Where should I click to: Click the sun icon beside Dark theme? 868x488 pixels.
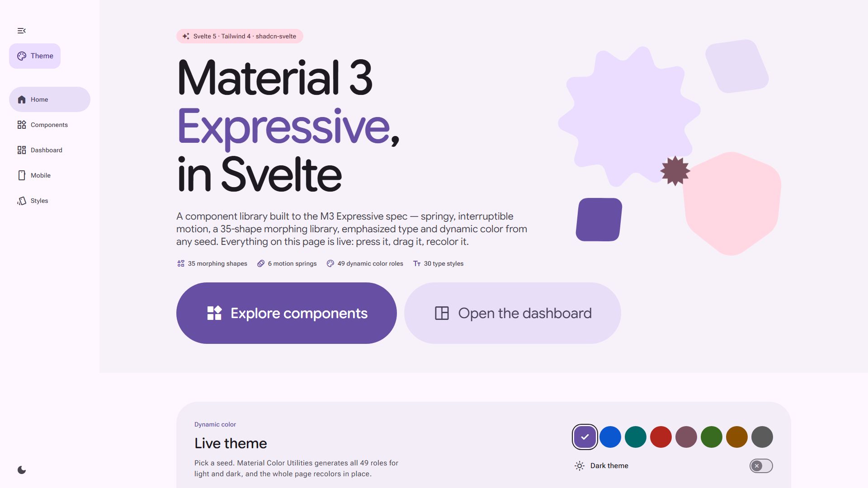point(580,466)
